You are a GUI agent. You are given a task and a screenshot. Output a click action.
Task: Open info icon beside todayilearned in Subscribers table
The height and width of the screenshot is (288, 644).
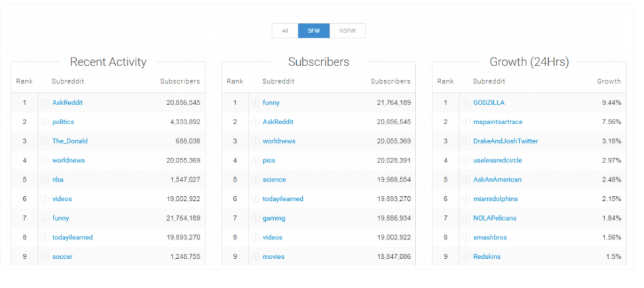point(255,199)
